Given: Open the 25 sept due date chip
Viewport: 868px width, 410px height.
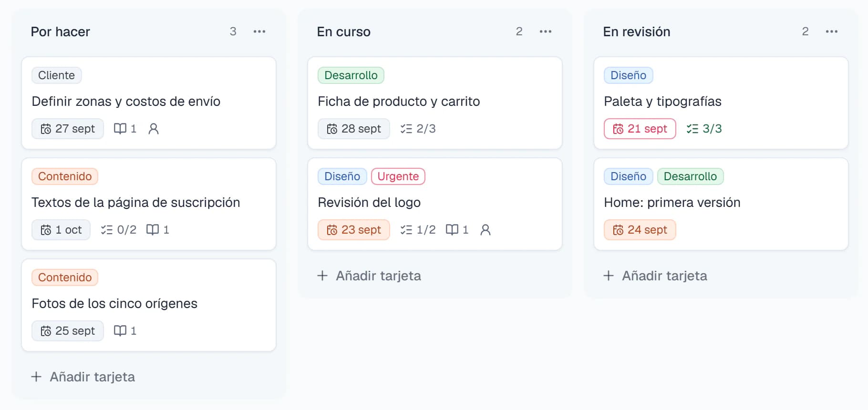Looking at the screenshot, I should [68, 331].
